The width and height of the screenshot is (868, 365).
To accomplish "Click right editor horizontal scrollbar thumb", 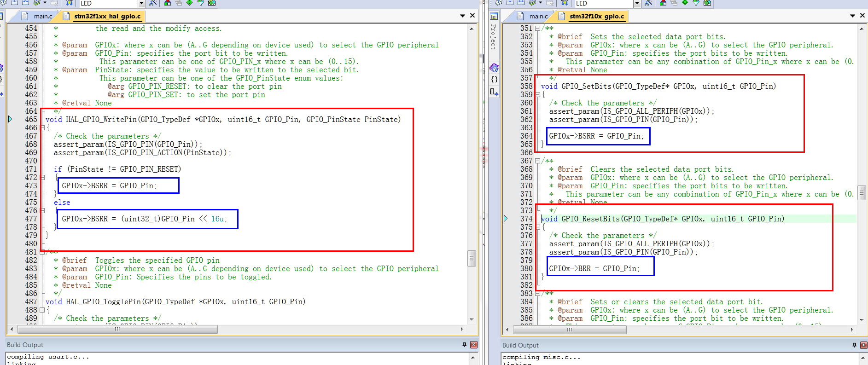I will (570, 330).
